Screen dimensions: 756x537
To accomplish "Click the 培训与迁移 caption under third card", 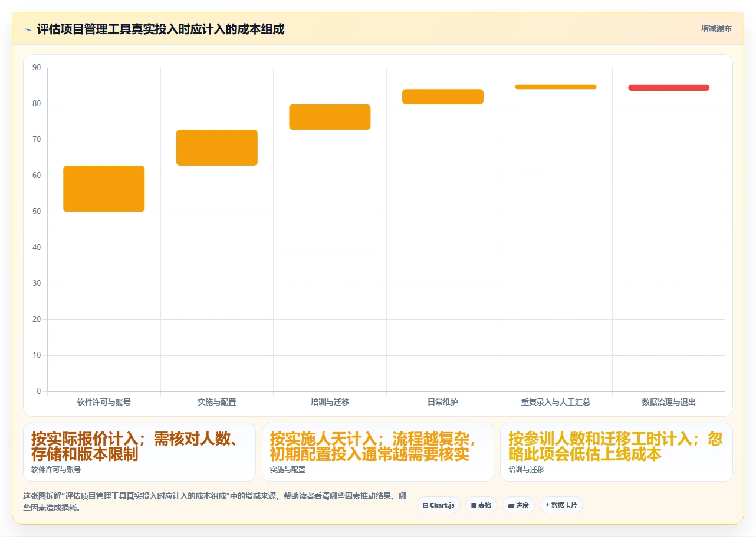I will point(526,470).
